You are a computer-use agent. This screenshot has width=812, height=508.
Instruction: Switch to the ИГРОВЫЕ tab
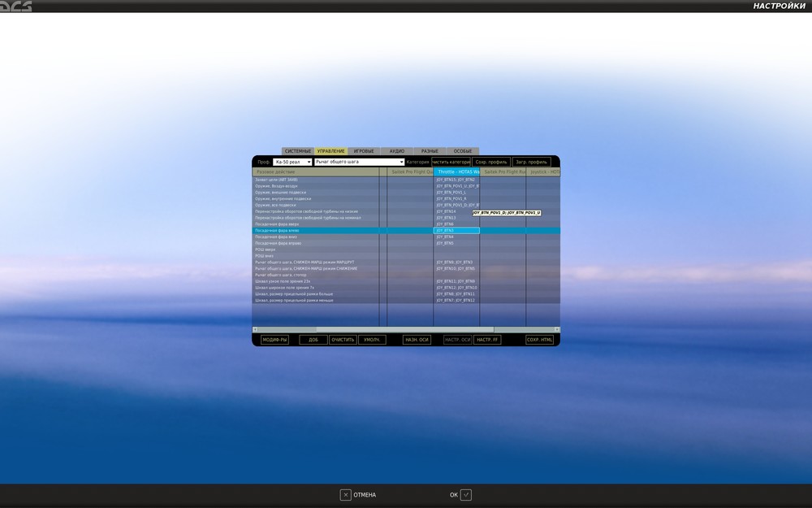pos(364,150)
